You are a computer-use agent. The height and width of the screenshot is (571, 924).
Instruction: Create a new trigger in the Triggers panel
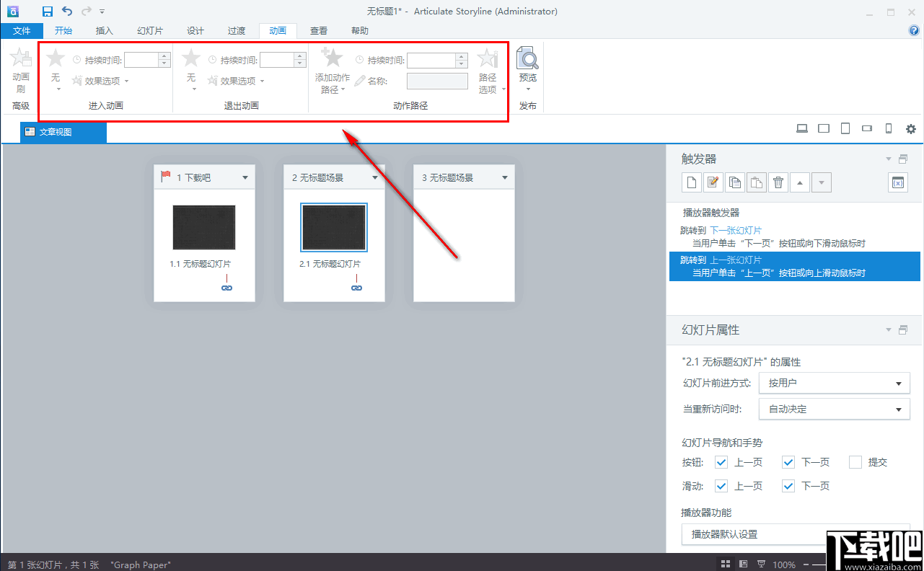tap(691, 182)
